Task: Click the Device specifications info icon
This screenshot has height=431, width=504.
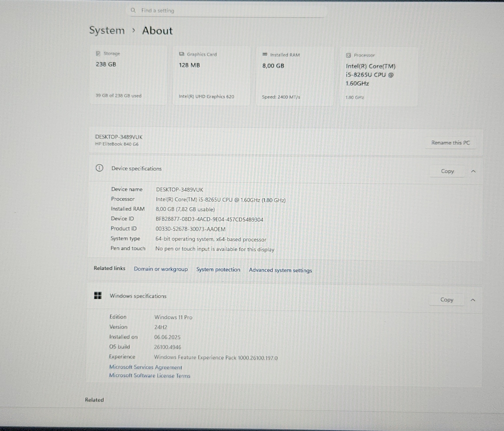Action: pyautogui.click(x=99, y=168)
